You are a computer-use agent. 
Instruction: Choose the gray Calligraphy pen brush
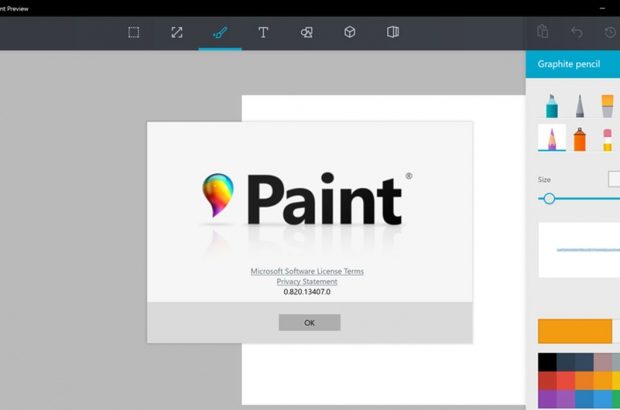[580, 106]
